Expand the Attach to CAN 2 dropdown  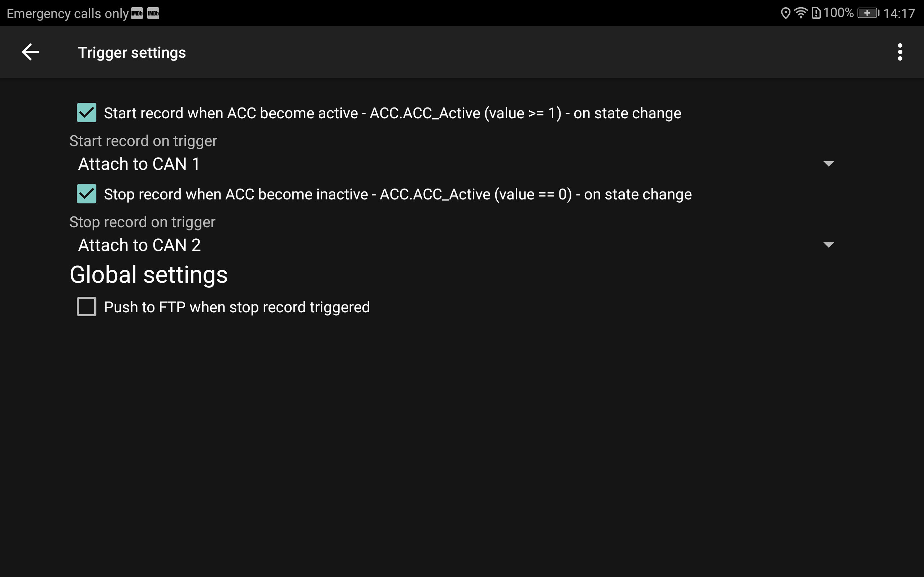pyautogui.click(x=454, y=245)
